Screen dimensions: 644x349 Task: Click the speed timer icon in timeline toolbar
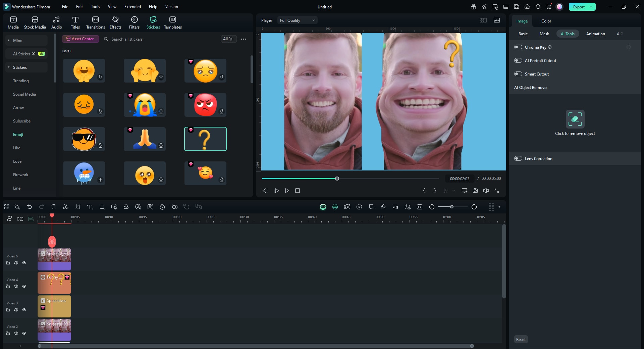[x=162, y=207]
